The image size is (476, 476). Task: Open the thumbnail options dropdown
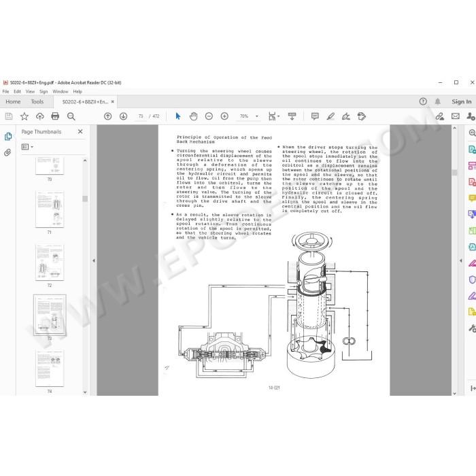point(27,147)
